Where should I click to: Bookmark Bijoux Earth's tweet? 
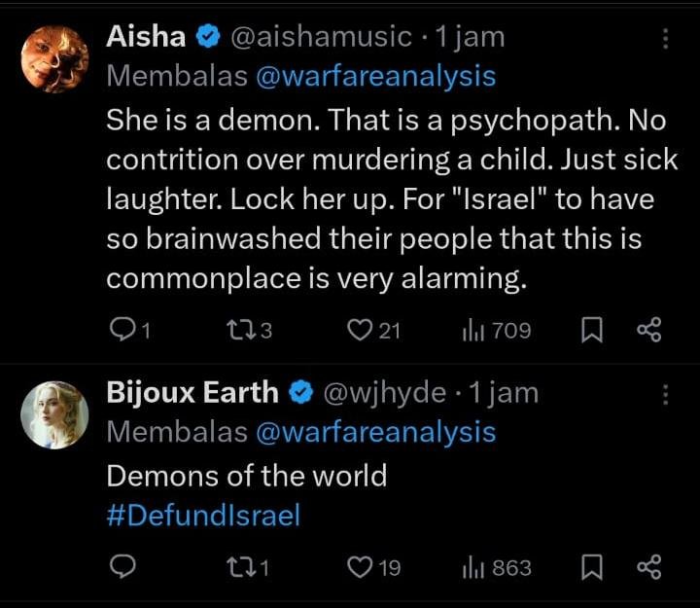pyautogui.click(x=590, y=567)
